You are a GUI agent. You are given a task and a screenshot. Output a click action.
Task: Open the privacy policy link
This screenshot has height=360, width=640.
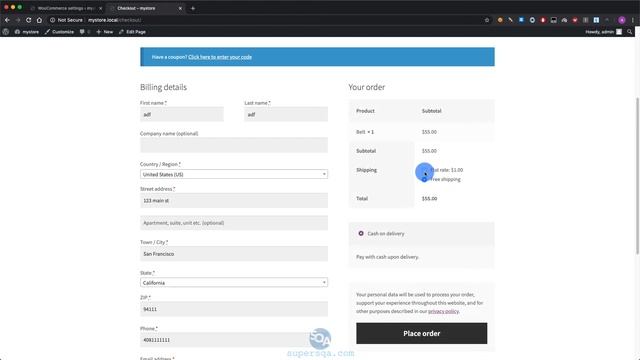coord(443,311)
